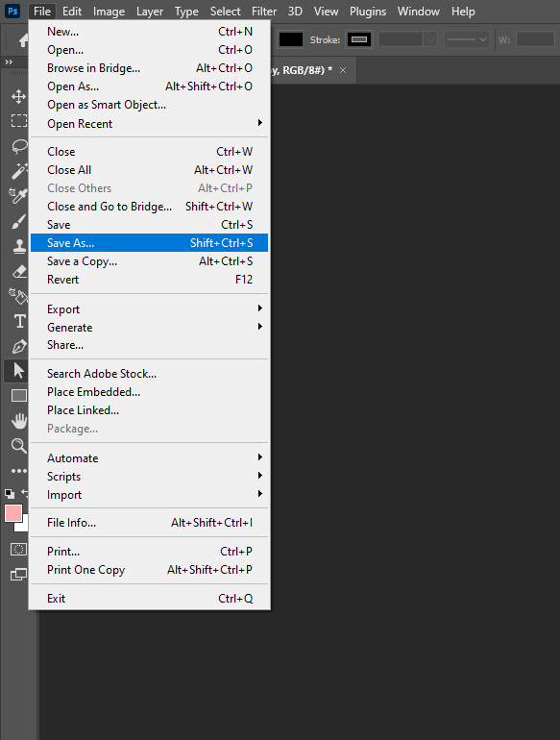Viewport: 560px width, 740px height.
Task: Open the Image menu
Action: (109, 11)
